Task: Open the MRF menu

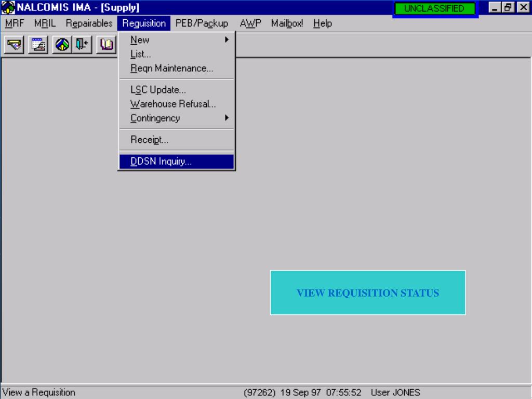Action: (15, 23)
